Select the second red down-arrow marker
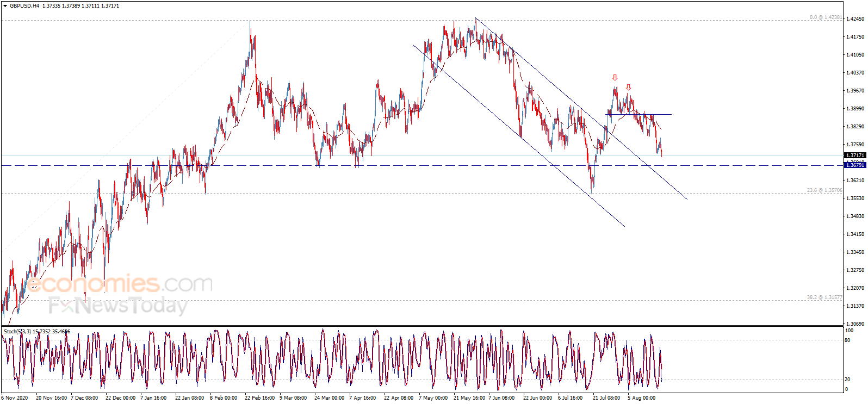868x404 pixels. point(629,87)
